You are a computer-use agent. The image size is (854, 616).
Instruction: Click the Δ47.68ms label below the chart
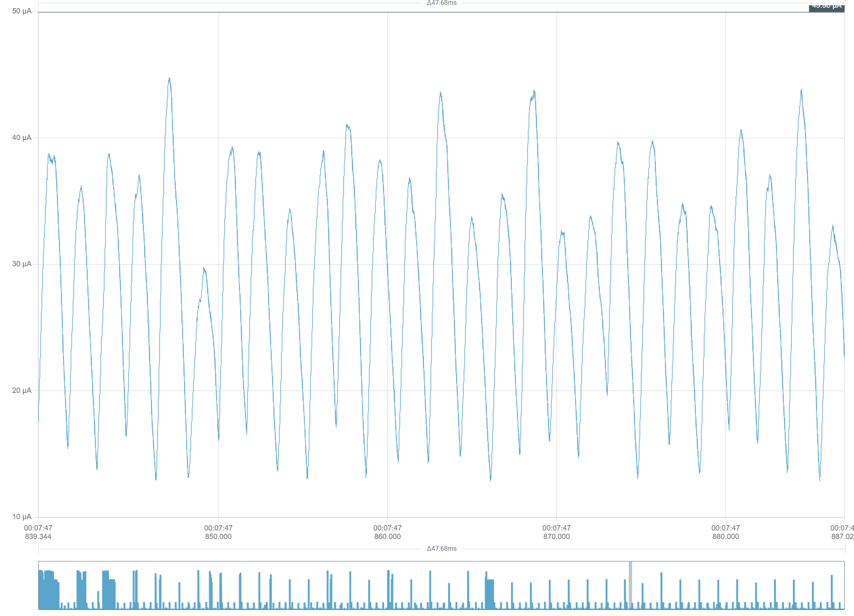pyautogui.click(x=441, y=548)
